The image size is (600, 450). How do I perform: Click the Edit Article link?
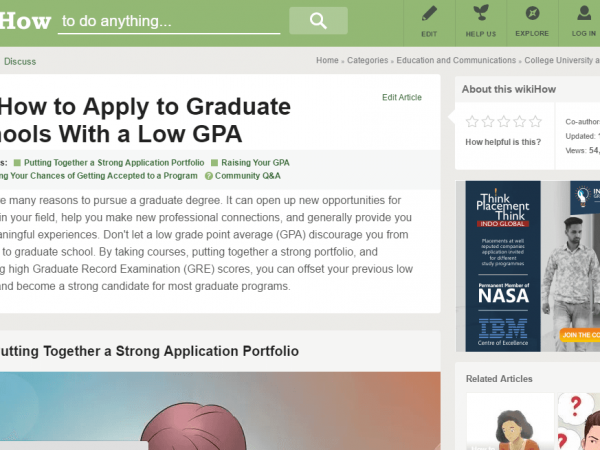click(x=401, y=97)
